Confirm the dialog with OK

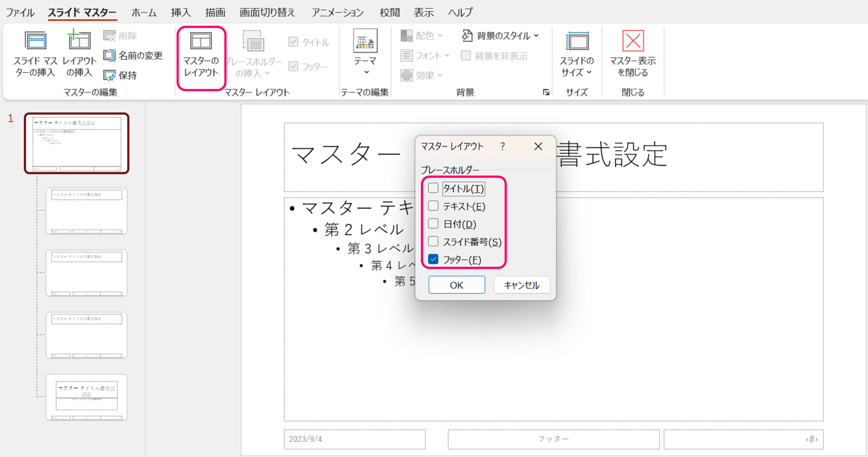pos(456,285)
